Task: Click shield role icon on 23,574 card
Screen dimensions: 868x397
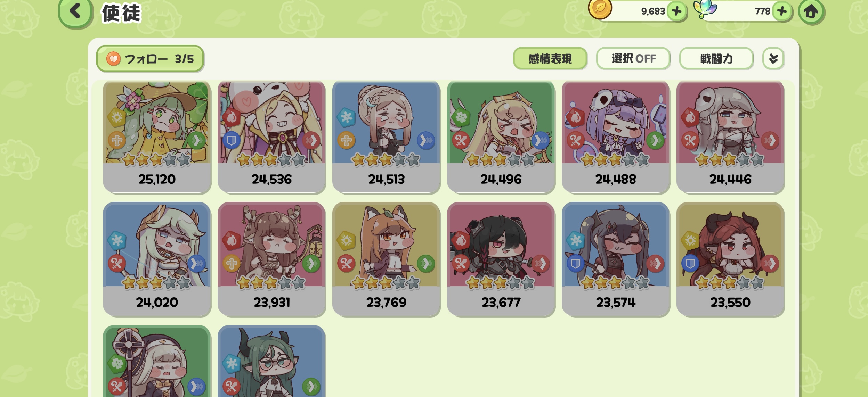Action: coord(575,264)
